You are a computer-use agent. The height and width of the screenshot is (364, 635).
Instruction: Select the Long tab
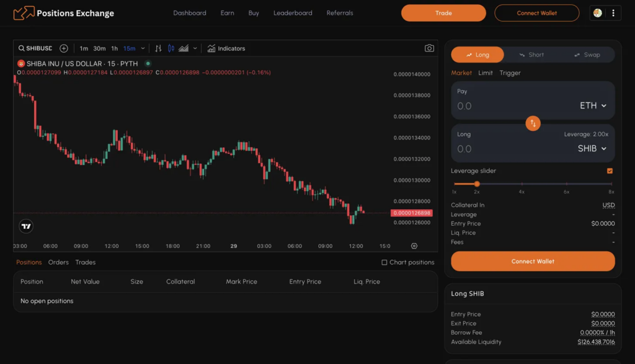coord(477,55)
